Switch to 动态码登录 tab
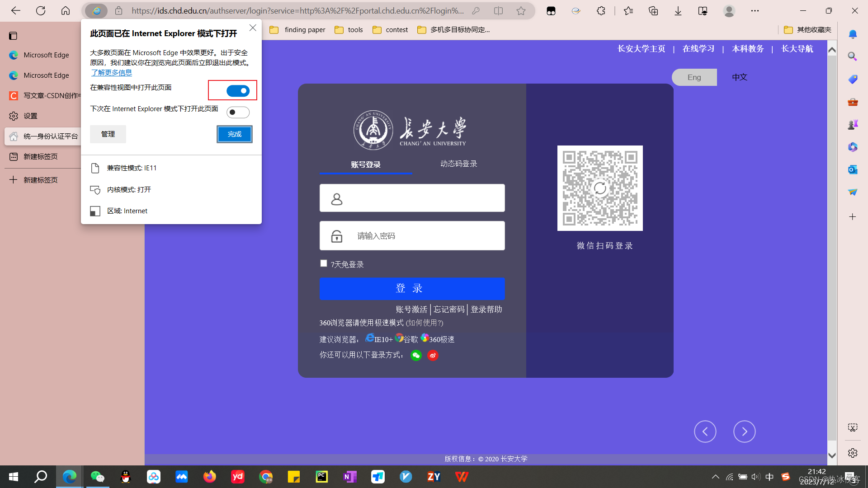The width and height of the screenshot is (868, 488). (458, 164)
